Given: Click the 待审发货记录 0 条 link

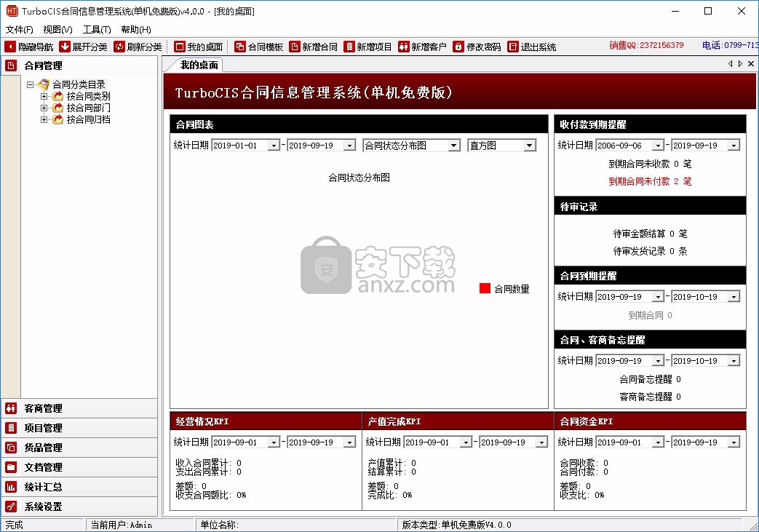Looking at the screenshot, I should click(650, 251).
